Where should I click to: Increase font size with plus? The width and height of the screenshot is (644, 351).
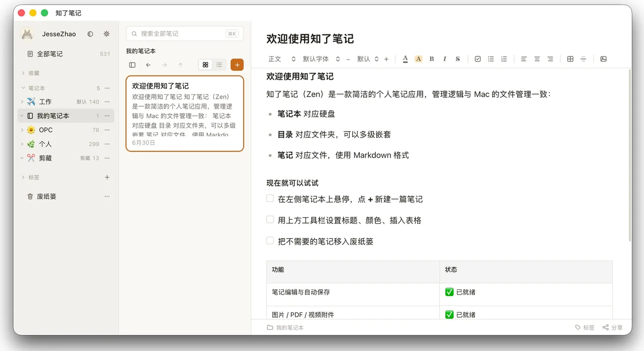click(386, 59)
